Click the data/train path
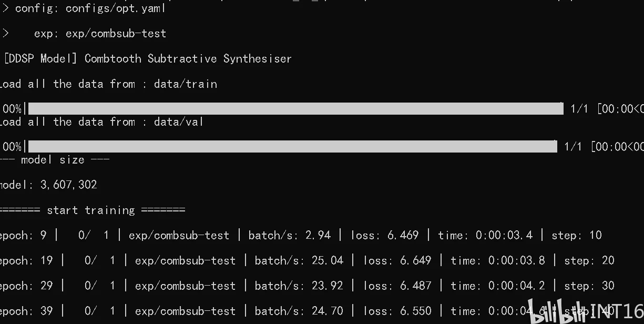 (185, 84)
